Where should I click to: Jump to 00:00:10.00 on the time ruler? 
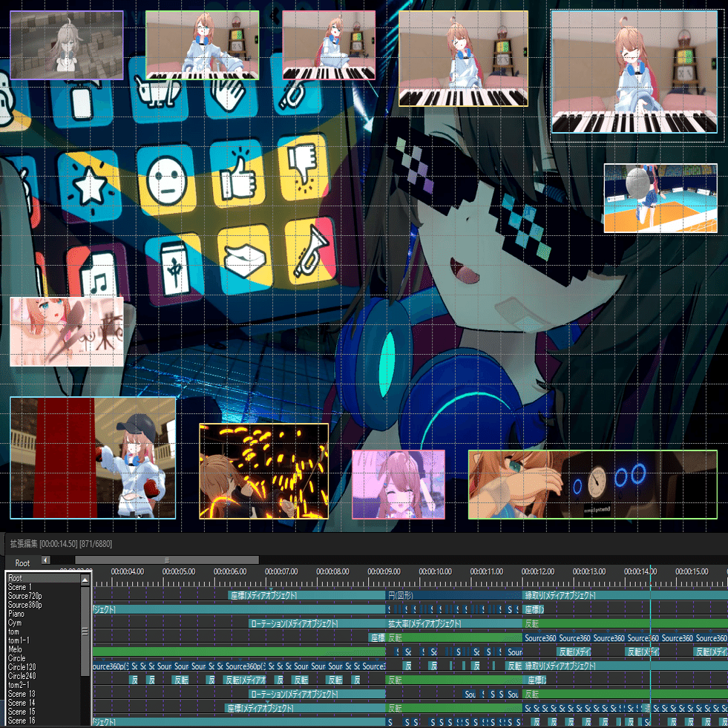point(435,571)
